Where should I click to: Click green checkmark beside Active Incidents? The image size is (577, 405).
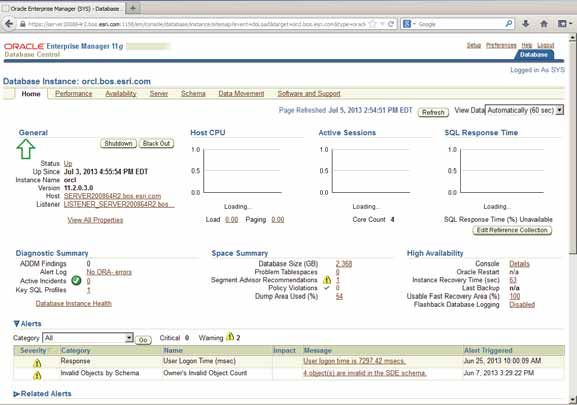coord(76,281)
